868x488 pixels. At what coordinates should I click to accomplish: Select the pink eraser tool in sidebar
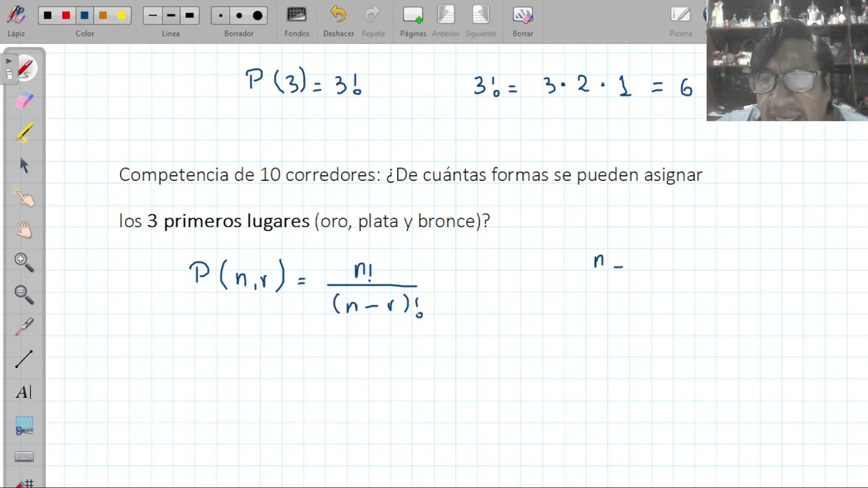pyautogui.click(x=24, y=100)
